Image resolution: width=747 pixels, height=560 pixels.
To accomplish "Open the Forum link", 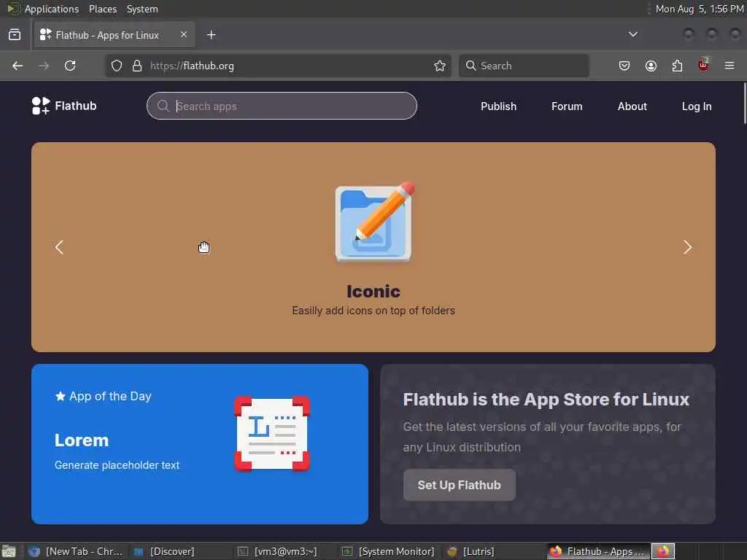I will pyautogui.click(x=567, y=106).
